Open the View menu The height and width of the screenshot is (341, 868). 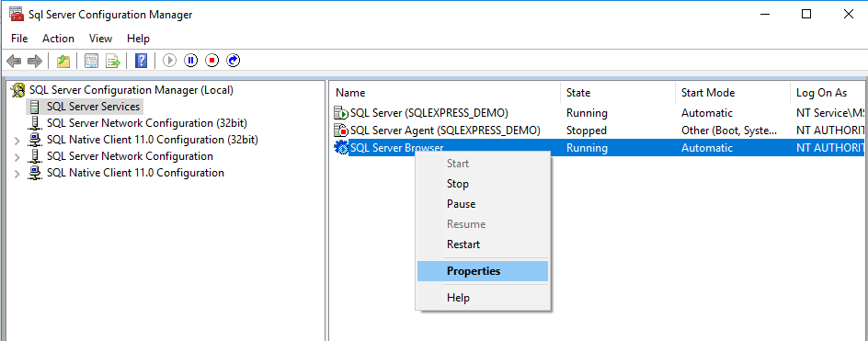pyautogui.click(x=101, y=39)
